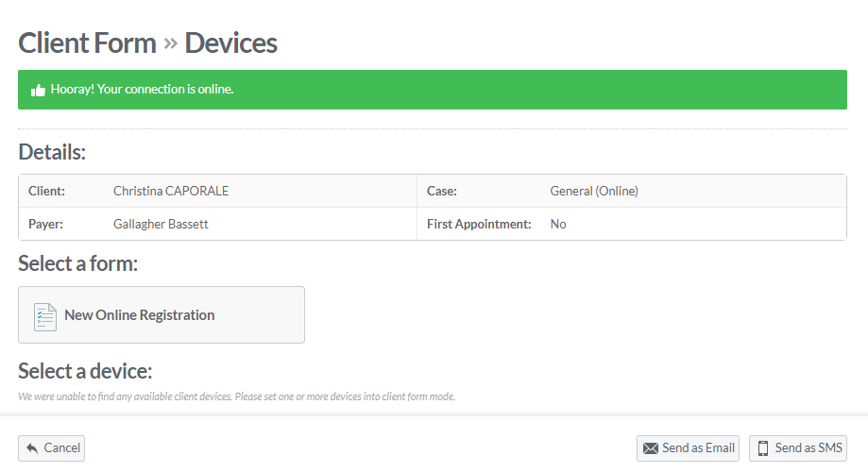Click the 'Select a device:' heading
The height and width of the screenshot is (472, 868).
(x=85, y=370)
